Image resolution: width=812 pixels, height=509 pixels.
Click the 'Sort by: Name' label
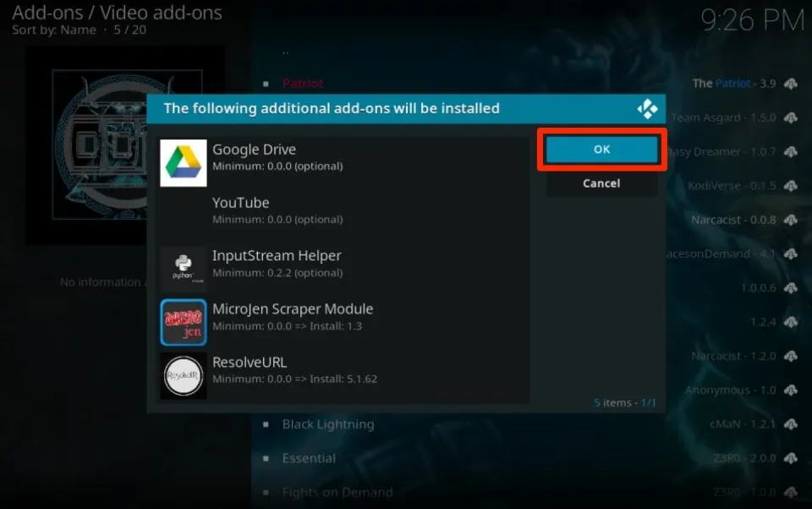tap(54, 30)
